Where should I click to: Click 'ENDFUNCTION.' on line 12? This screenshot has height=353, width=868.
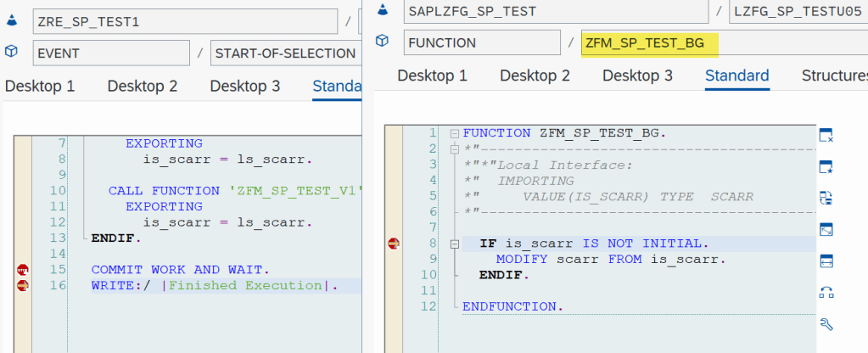click(x=513, y=306)
